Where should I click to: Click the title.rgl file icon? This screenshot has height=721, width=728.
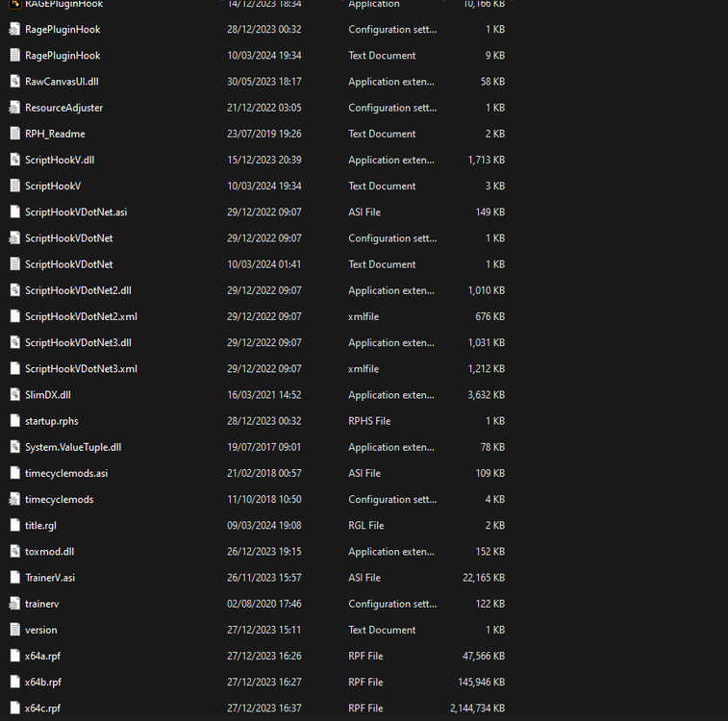(14, 525)
